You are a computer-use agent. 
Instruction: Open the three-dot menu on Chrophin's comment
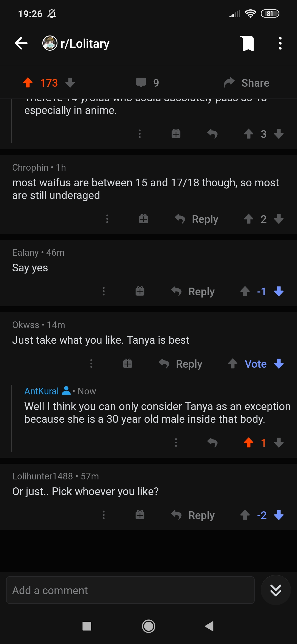107,219
